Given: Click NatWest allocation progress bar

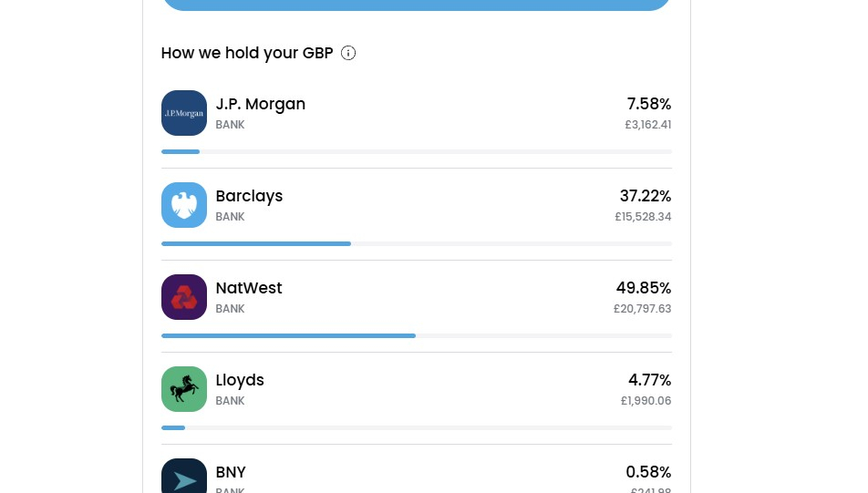Looking at the screenshot, I should (x=417, y=336).
